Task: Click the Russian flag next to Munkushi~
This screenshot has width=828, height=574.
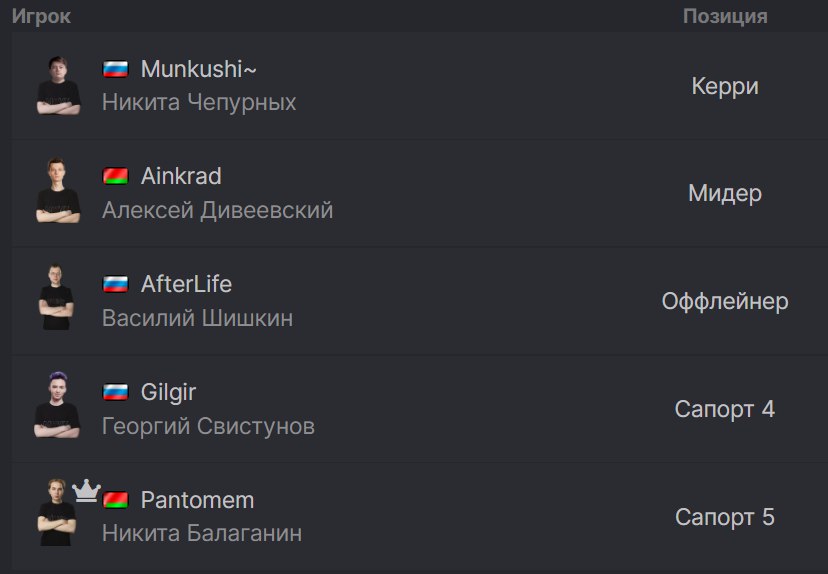Action: click(115, 69)
